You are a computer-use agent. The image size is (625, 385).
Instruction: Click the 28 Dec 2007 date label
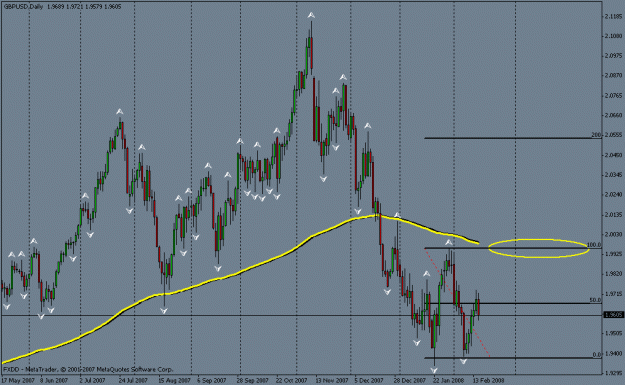click(410, 380)
